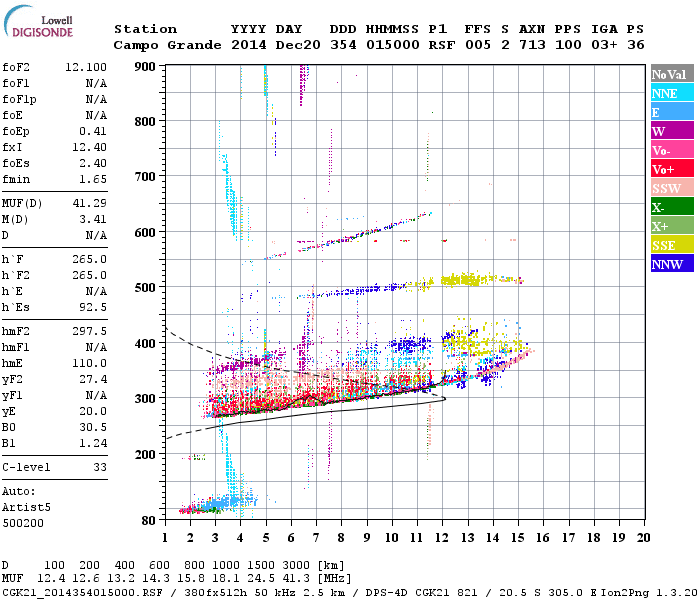Select the SSW legend swatch

(672, 188)
